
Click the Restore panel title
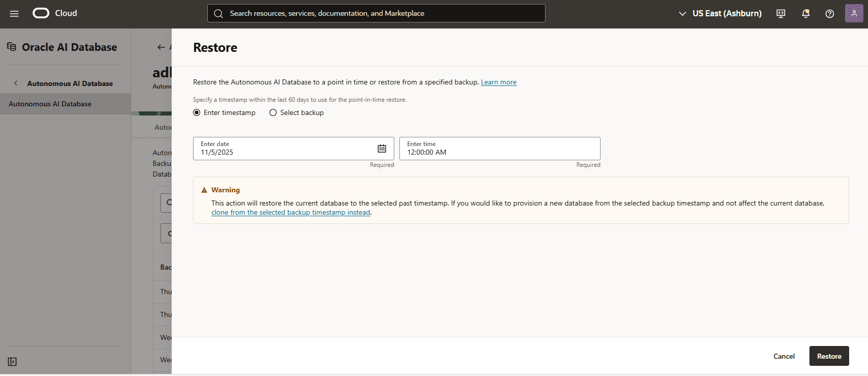point(215,47)
